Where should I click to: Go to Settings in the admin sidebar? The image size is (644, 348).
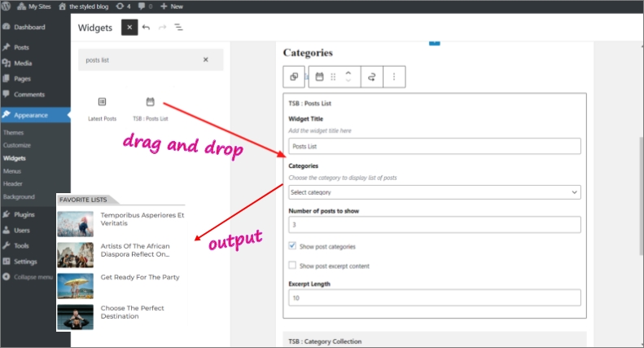[x=25, y=262]
